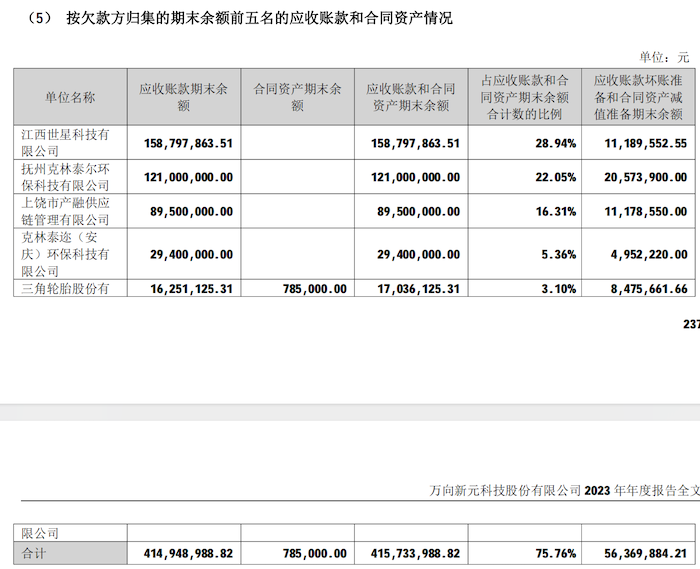Click percentage value 3.10%

559,289
